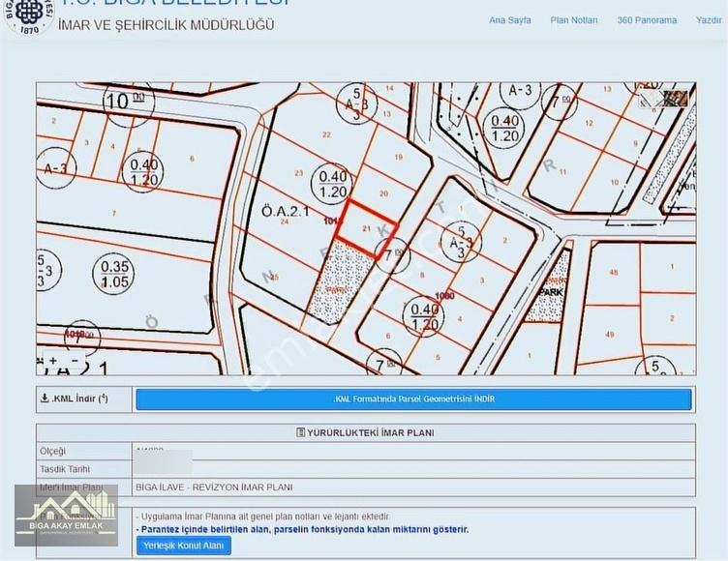The height and width of the screenshot is (561, 728).
Task: Select highlighted parcel 21 on the map
Action: coord(366,228)
